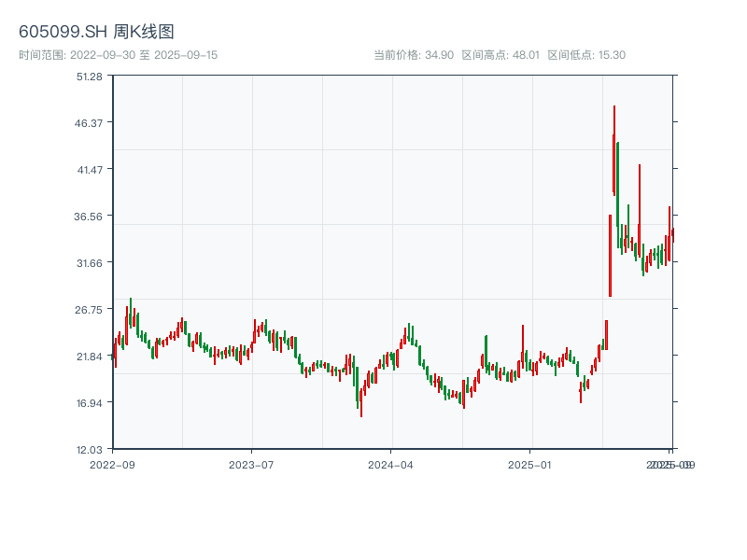Click the y-axis value 21.84
The image size is (747, 560).
pyautogui.click(x=90, y=357)
